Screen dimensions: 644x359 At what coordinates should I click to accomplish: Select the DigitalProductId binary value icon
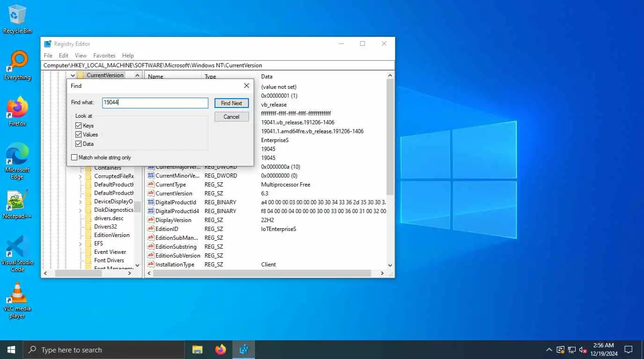151,202
